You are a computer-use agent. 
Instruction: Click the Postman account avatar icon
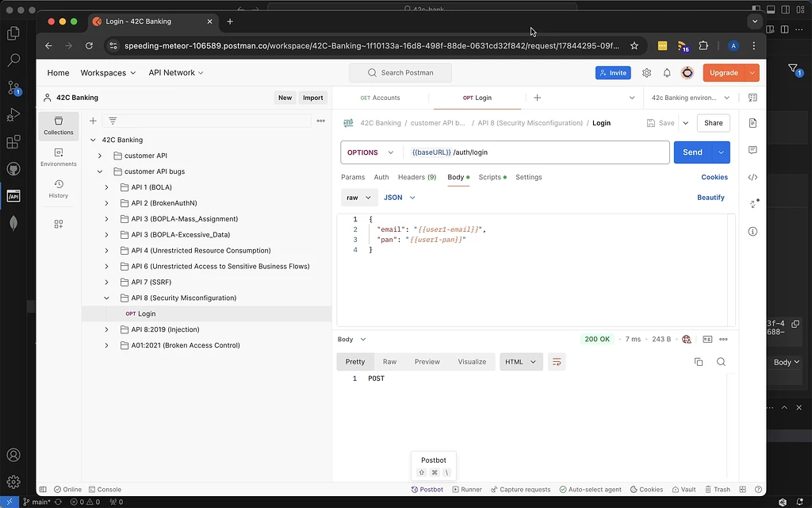point(688,73)
